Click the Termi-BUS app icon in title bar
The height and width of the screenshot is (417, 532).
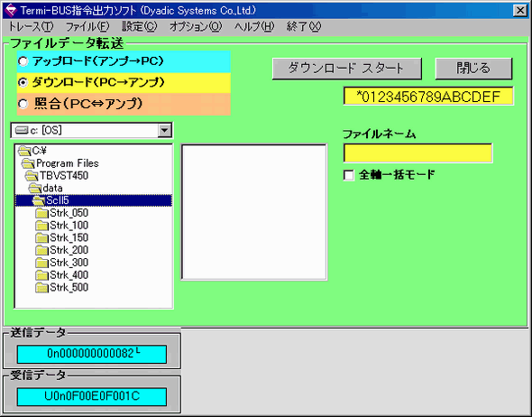[x=11, y=11]
